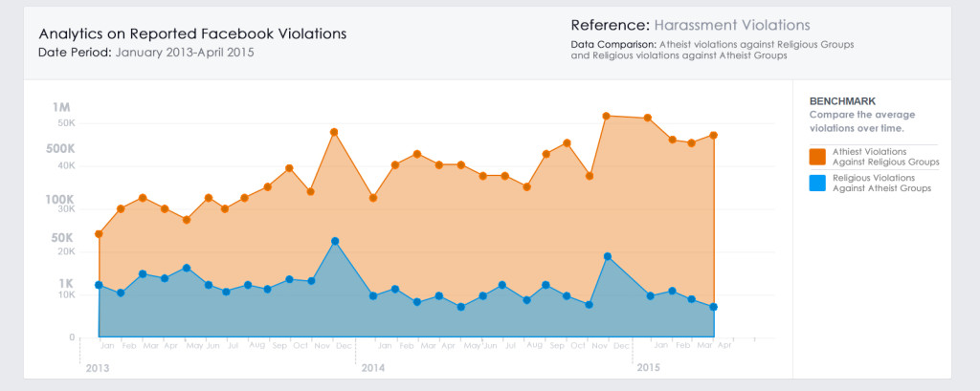Click the orange peak data point in late 2013
Image resolution: width=980 pixels, height=391 pixels.
click(x=334, y=132)
